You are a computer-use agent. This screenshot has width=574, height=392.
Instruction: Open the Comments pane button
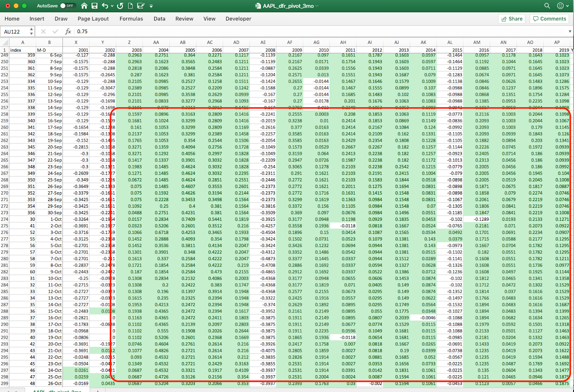(x=549, y=19)
